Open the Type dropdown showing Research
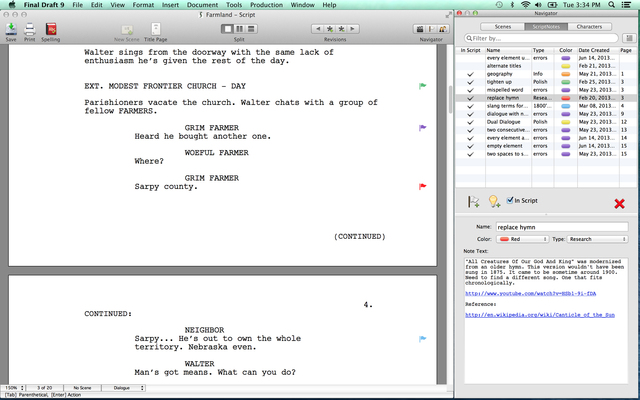The height and width of the screenshot is (400, 640). point(597,239)
